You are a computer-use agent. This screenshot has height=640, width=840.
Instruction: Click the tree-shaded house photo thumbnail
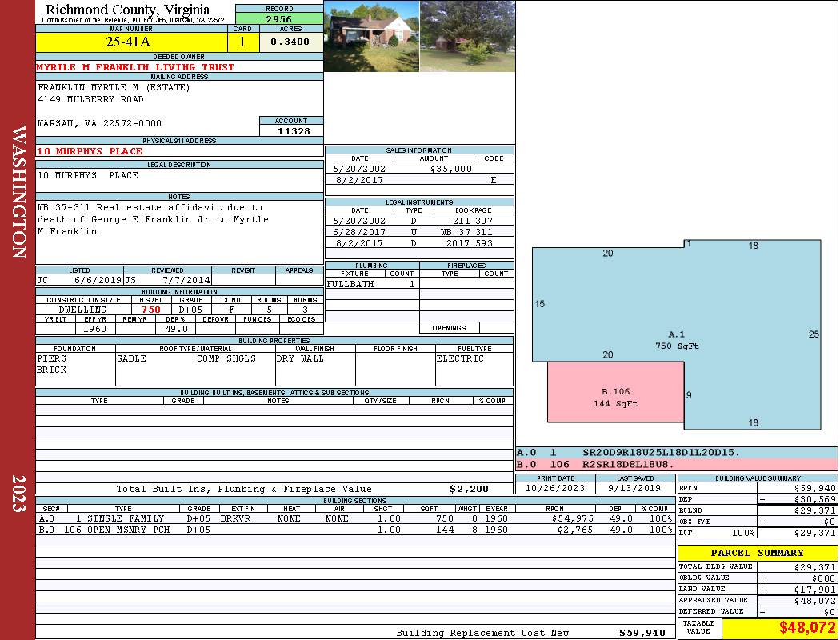point(468,36)
